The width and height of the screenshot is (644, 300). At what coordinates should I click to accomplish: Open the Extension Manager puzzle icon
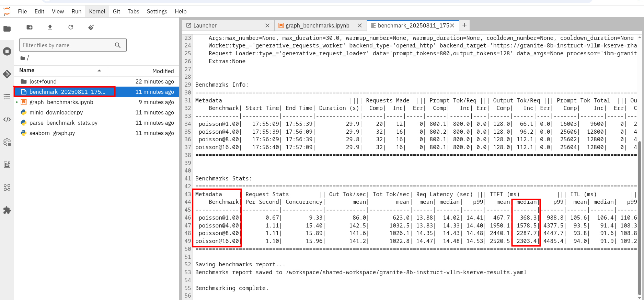pos(7,210)
